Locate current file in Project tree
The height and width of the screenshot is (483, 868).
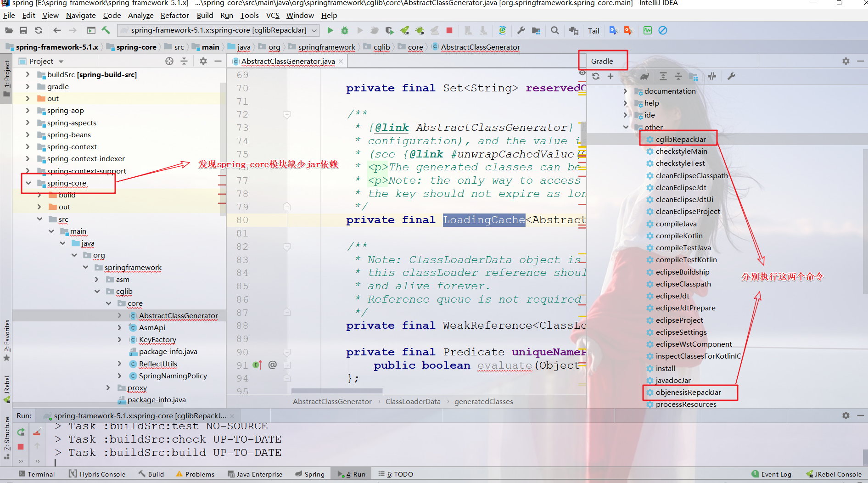169,61
